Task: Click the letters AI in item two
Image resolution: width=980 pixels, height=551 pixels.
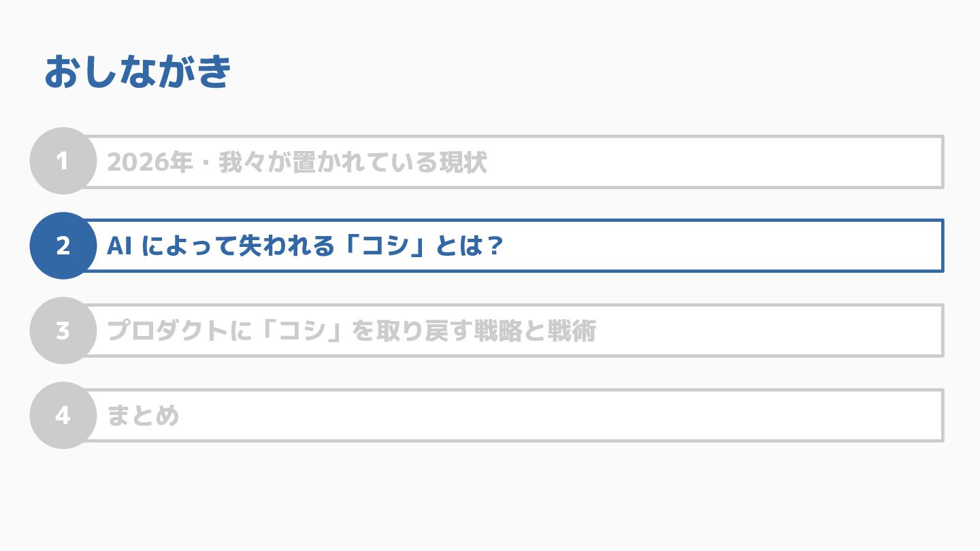Action: click(x=119, y=246)
